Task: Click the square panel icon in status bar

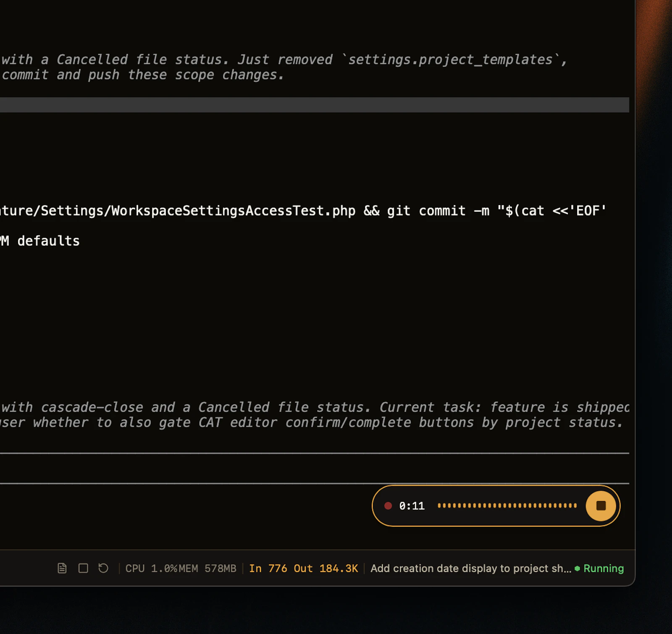Action: (83, 568)
